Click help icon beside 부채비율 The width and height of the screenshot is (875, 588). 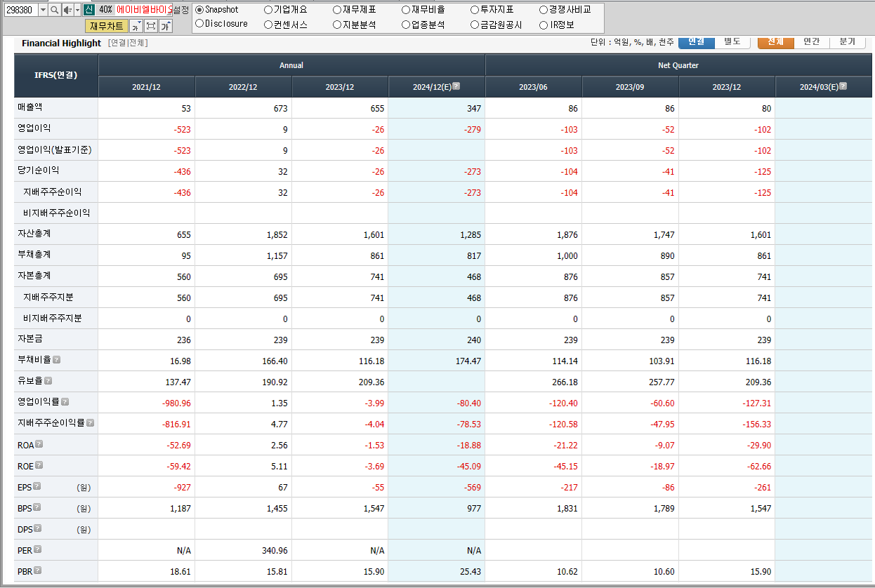(x=56, y=359)
